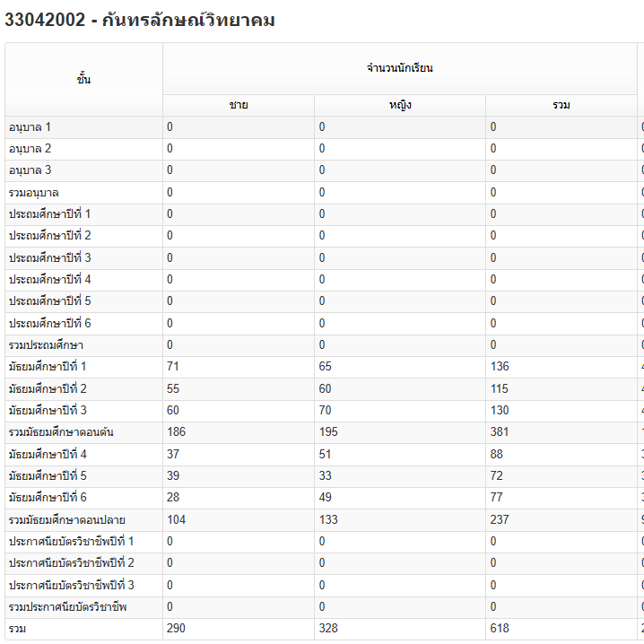Click the male count 71 cell
Image resolution: width=644 pixels, height=644 pixels.
[173, 367]
